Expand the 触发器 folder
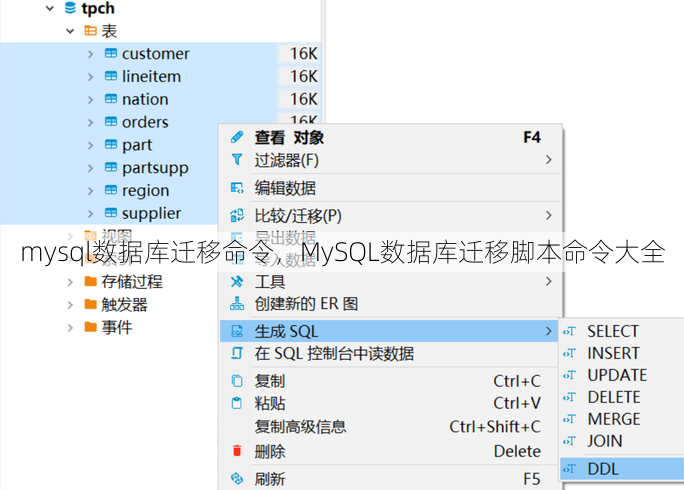Viewport: 684px width, 490px height. [x=70, y=305]
